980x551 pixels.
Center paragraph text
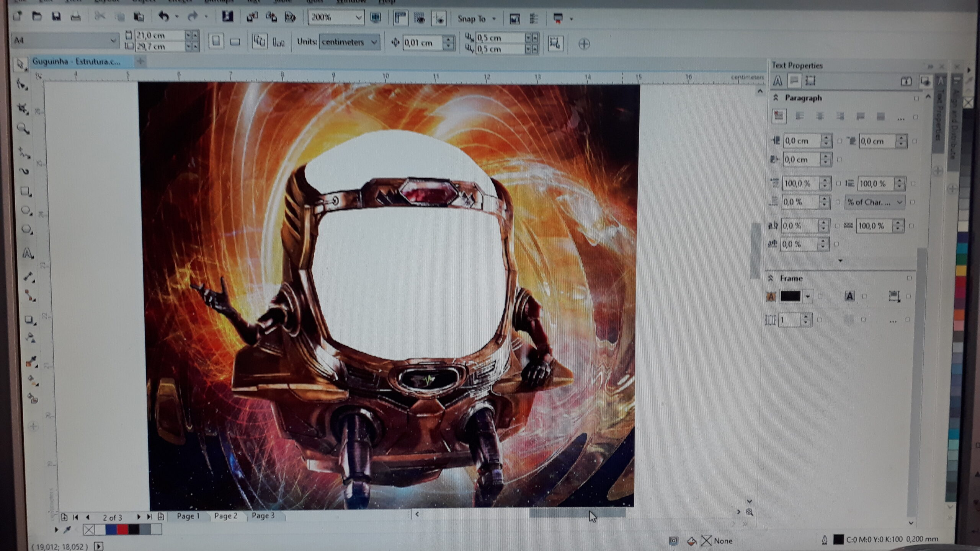pos(820,116)
